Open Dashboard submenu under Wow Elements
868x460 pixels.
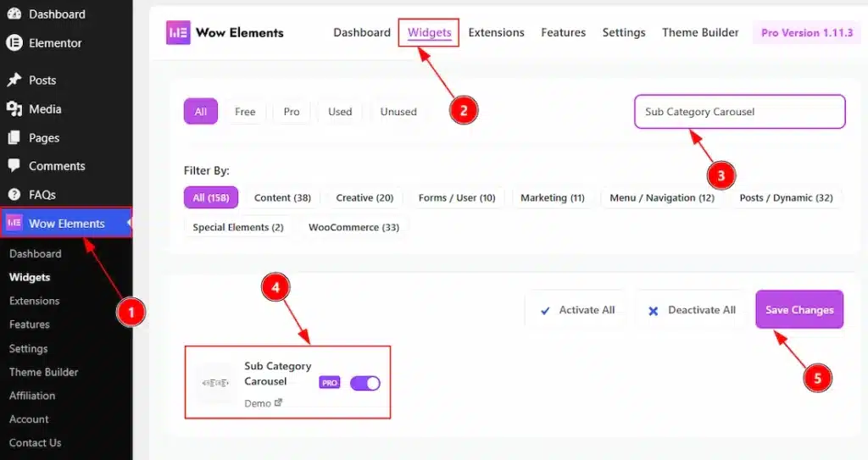coord(35,253)
